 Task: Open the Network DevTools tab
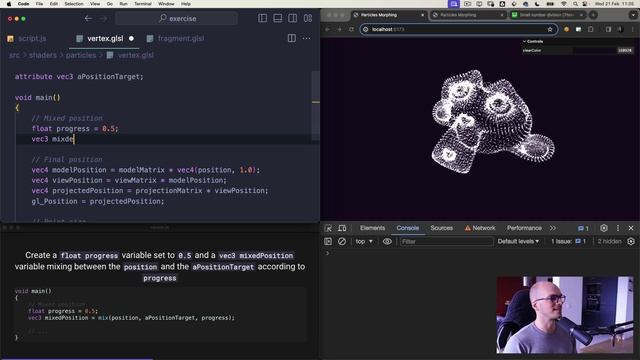point(480,228)
